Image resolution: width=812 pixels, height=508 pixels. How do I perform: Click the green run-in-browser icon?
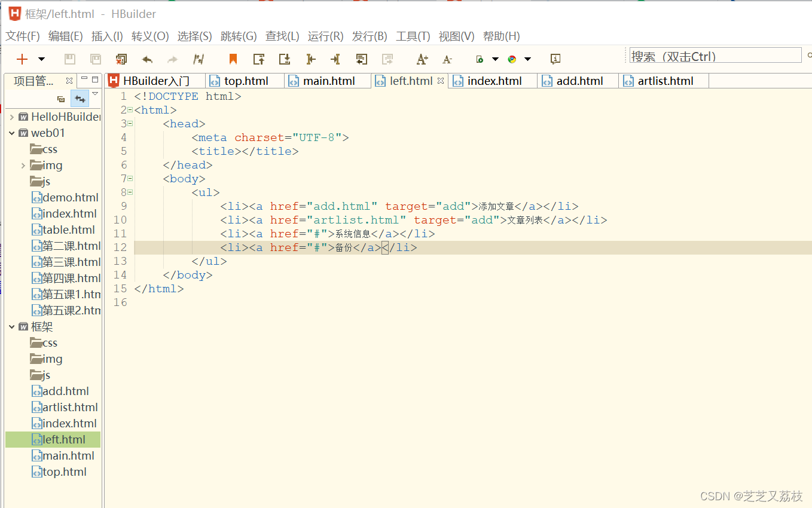point(480,59)
